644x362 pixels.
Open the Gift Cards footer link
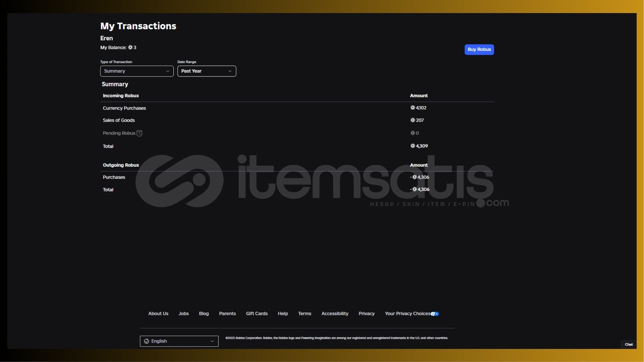click(x=257, y=313)
